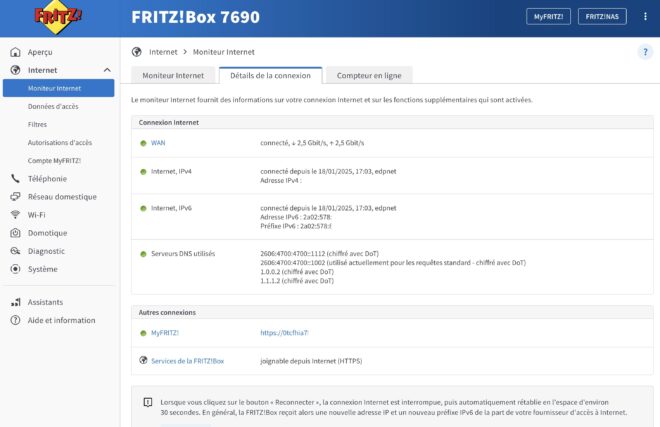Screen dimensions: 660x427
Task: Open the WAN connection link
Action: 158,143
